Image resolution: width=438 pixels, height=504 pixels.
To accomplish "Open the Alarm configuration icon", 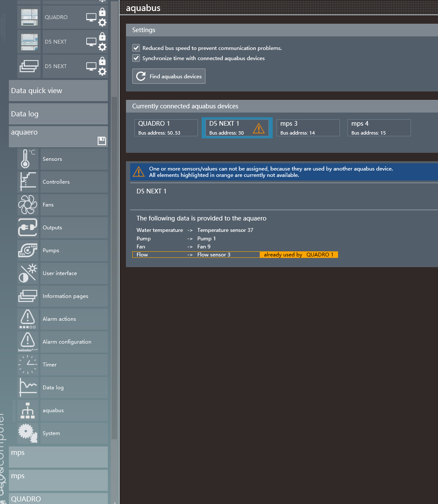I will pyautogui.click(x=28, y=342).
